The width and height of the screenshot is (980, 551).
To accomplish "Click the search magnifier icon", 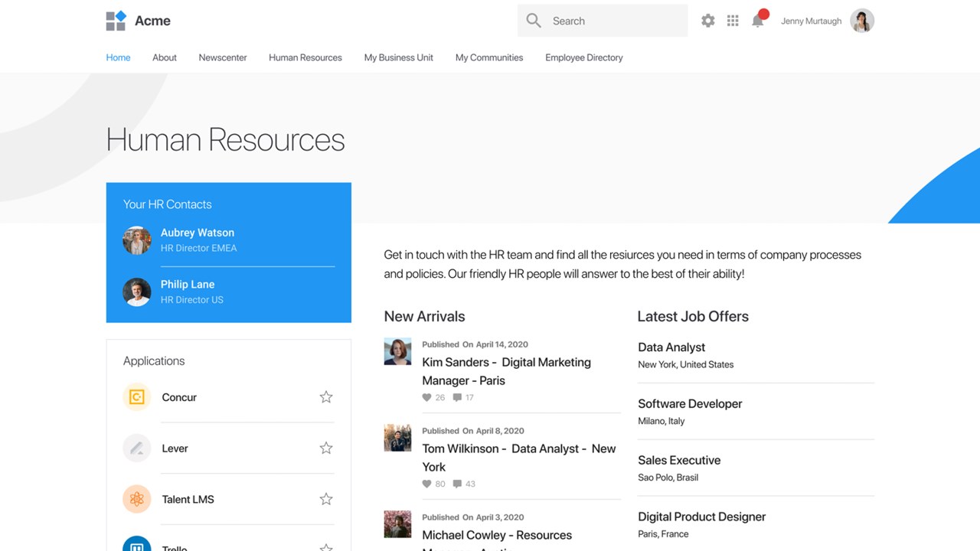I will tap(534, 21).
